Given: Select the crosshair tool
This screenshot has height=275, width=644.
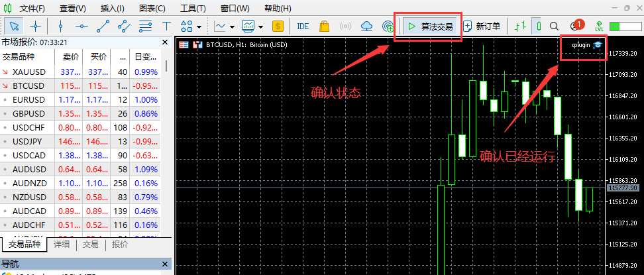Looking at the screenshot, I should pyautogui.click(x=35, y=27).
